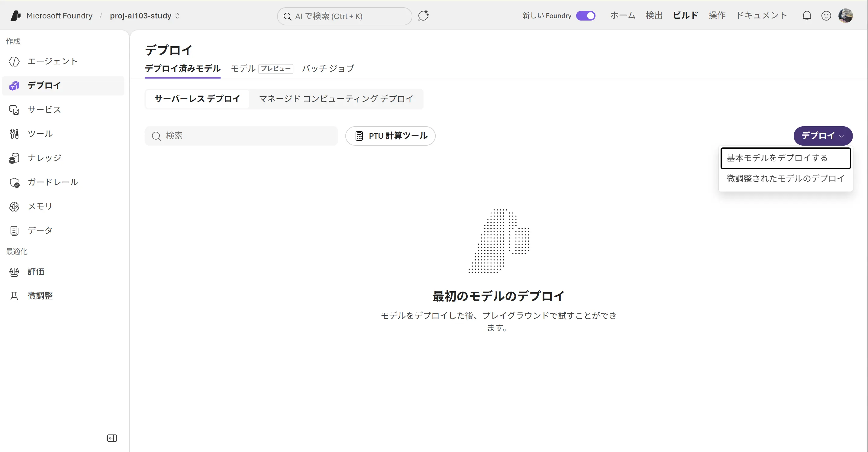This screenshot has width=868, height=452.
Task: Switch to the デプロイ済みモデル tab
Action: (182, 68)
